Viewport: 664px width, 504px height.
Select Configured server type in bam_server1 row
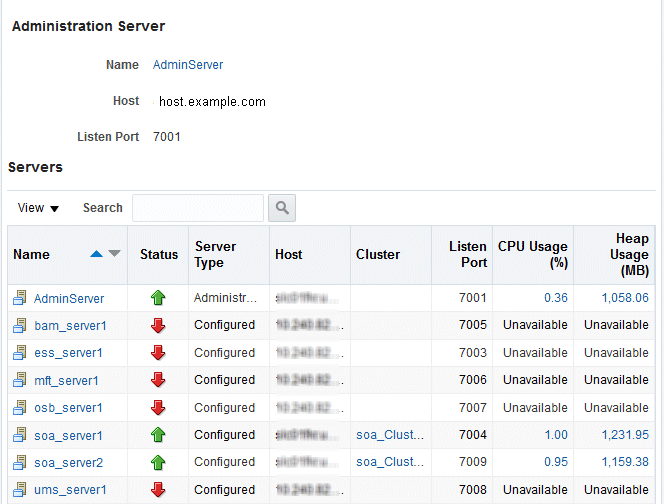224,325
